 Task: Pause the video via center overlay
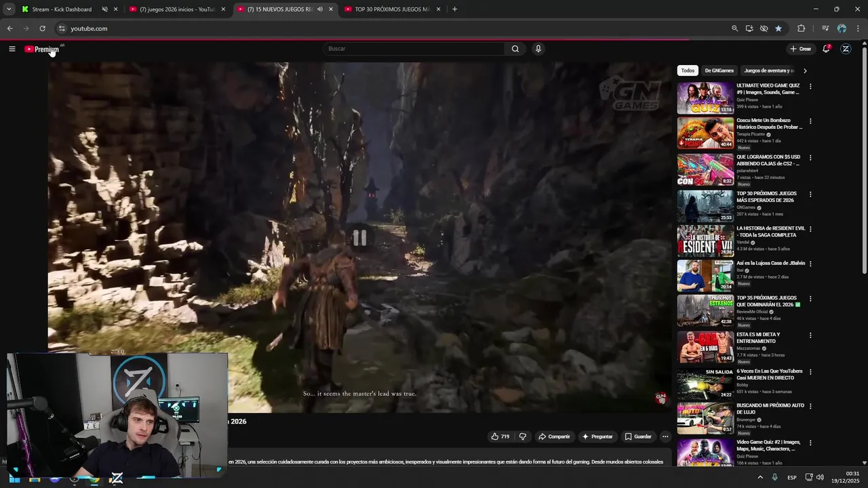click(359, 237)
